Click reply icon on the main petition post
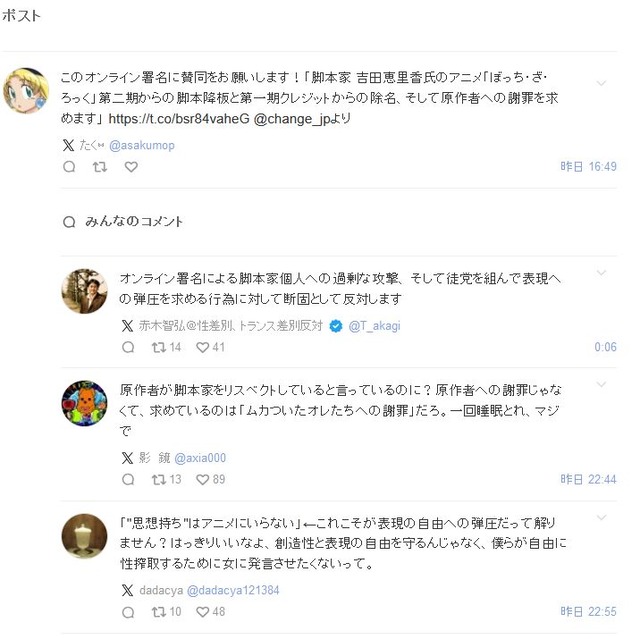This screenshot has height=639, width=640. 69,167
